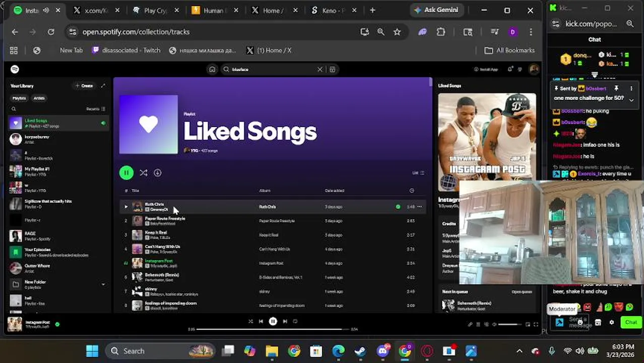The width and height of the screenshot is (644, 363).
Task: Open now playing Instagram Post cover thumbnail
Action: pos(15,324)
